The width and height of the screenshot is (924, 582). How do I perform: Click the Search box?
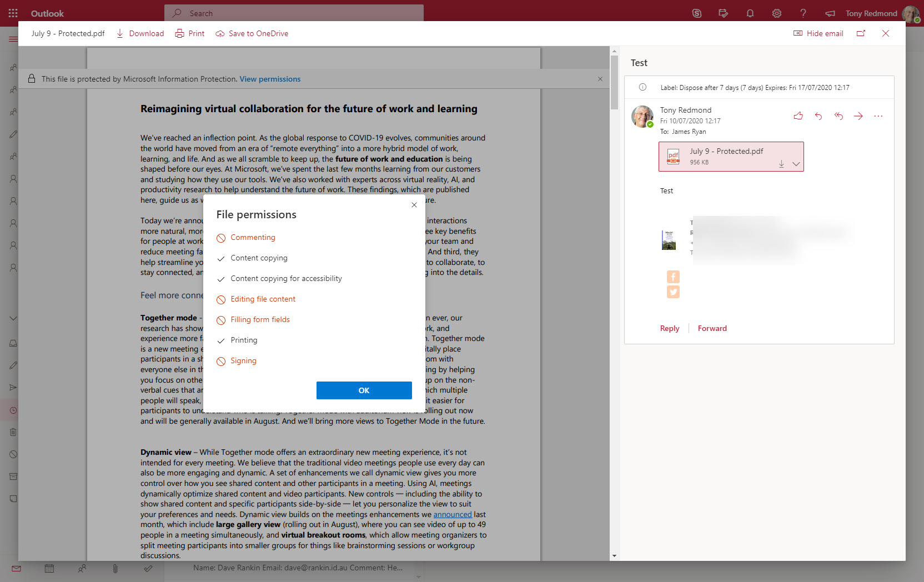(x=294, y=13)
